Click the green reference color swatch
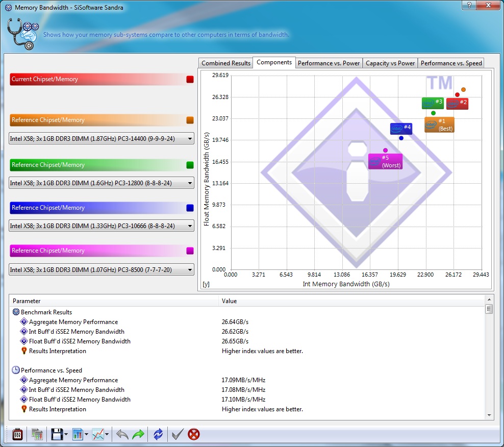 (190, 165)
